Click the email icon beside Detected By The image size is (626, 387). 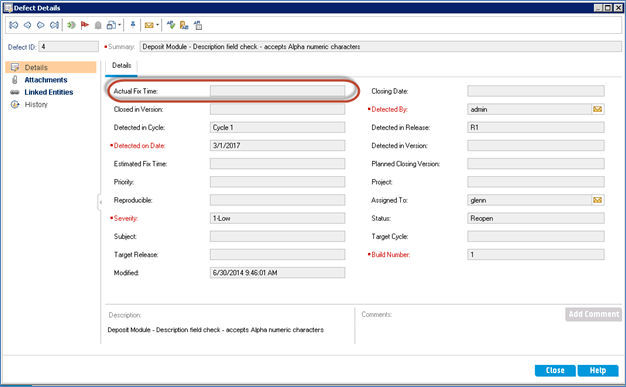pos(598,109)
